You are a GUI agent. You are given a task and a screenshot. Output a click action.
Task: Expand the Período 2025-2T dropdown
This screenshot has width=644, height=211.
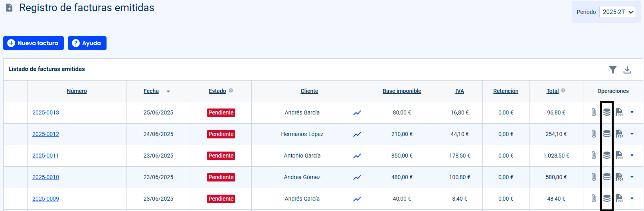click(x=618, y=12)
